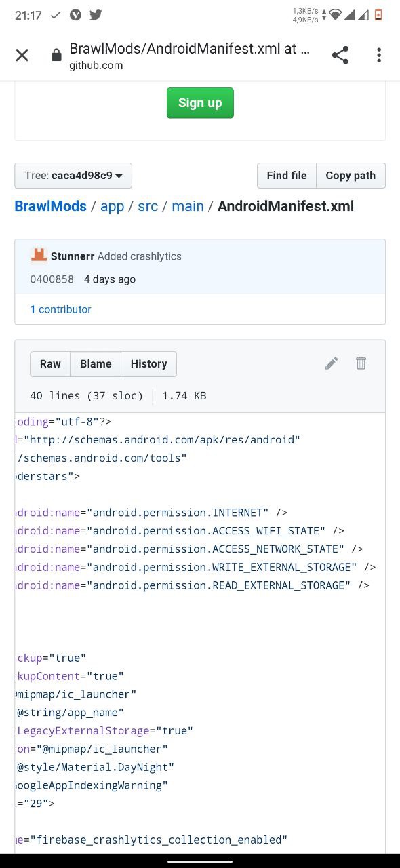Select the Raw view tab
This screenshot has height=868, width=400.
tap(50, 364)
